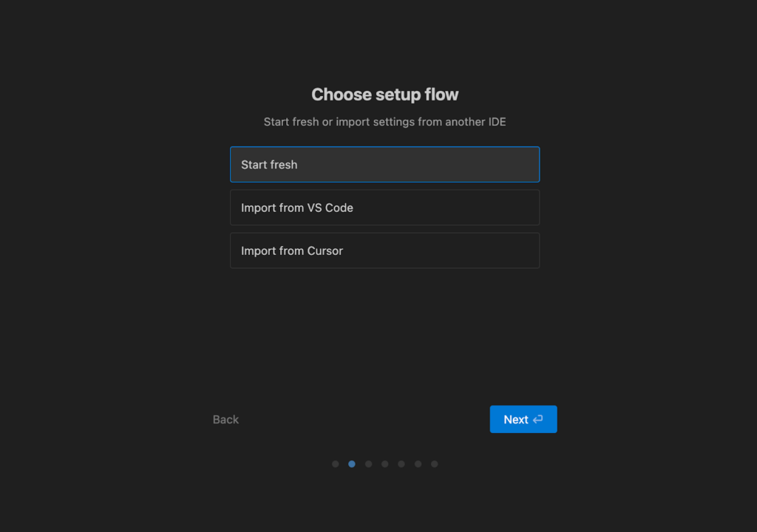Jump to the first pagination dot

[x=336, y=464]
